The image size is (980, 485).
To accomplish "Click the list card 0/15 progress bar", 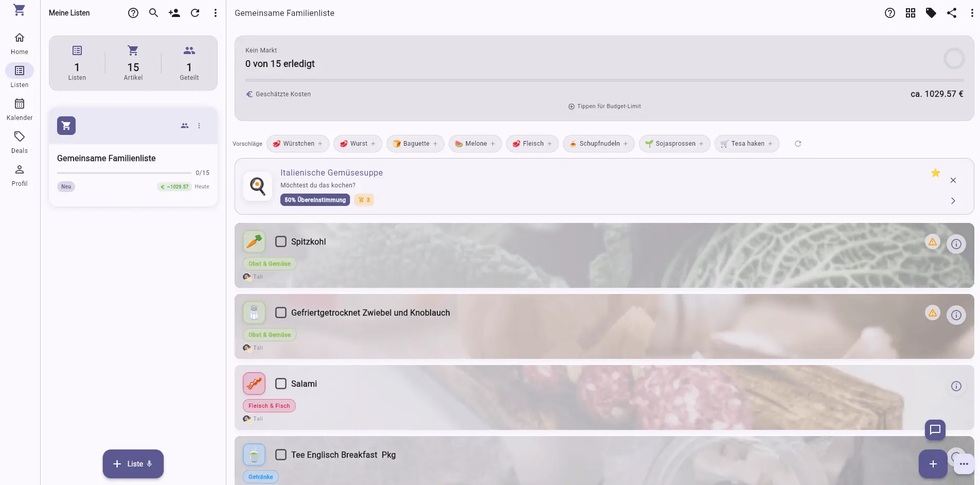I will (124, 173).
